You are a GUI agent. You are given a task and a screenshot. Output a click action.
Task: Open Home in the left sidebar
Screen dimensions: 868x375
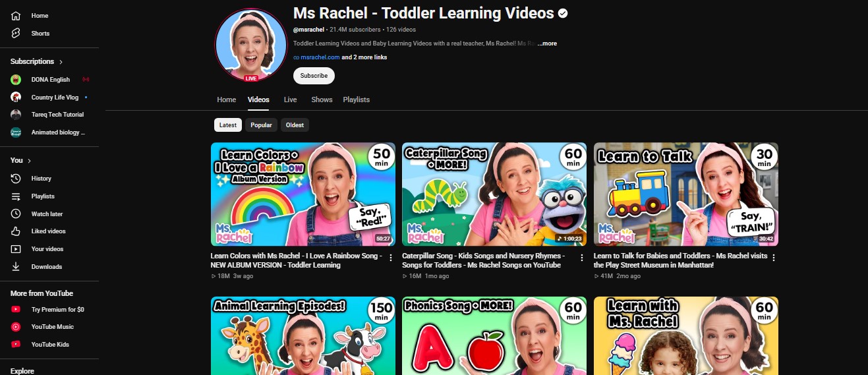40,16
